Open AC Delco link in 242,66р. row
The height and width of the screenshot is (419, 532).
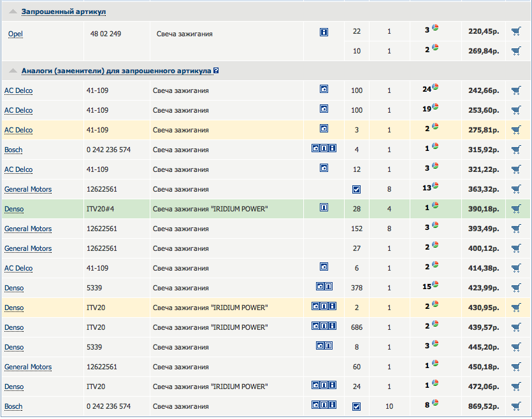pos(18,90)
